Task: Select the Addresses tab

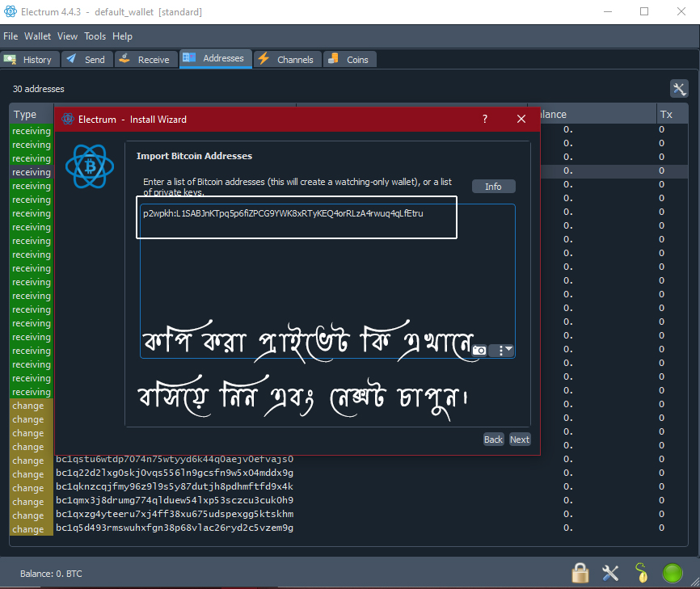Action: [216, 58]
